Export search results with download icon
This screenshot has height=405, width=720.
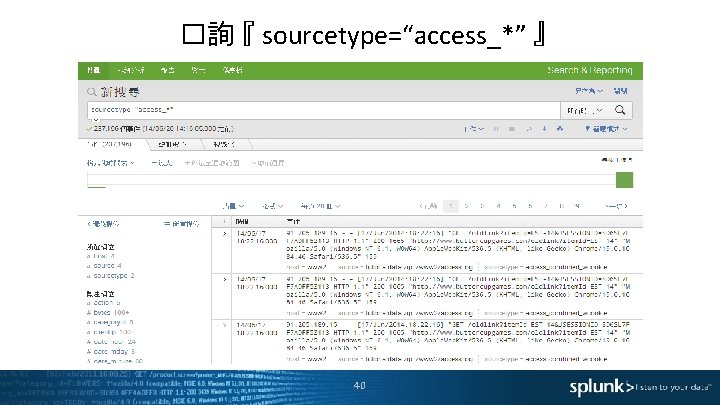[x=544, y=129]
